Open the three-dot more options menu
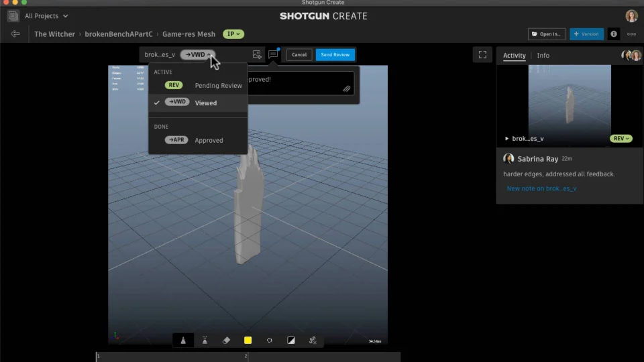The height and width of the screenshot is (362, 644). [631, 34]
